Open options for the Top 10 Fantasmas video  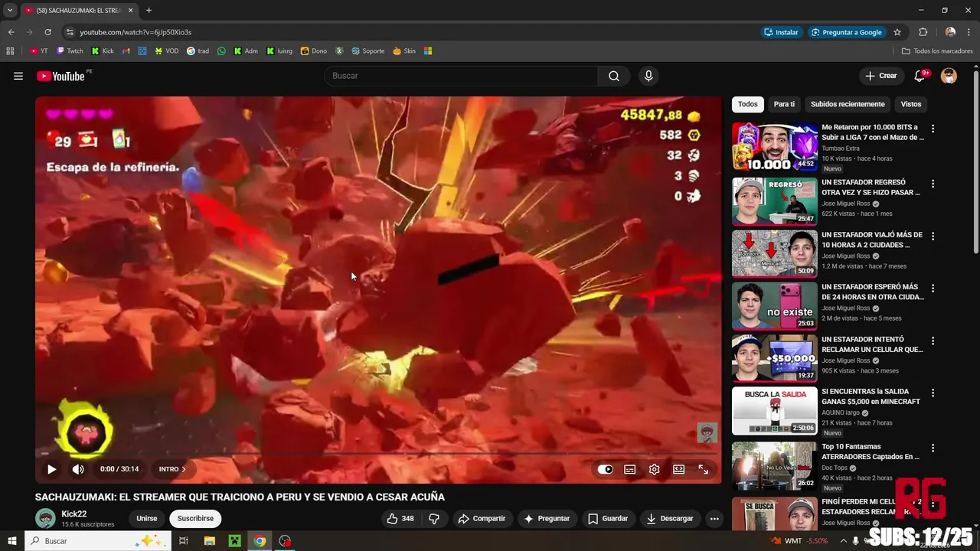[x=933, y=448]
